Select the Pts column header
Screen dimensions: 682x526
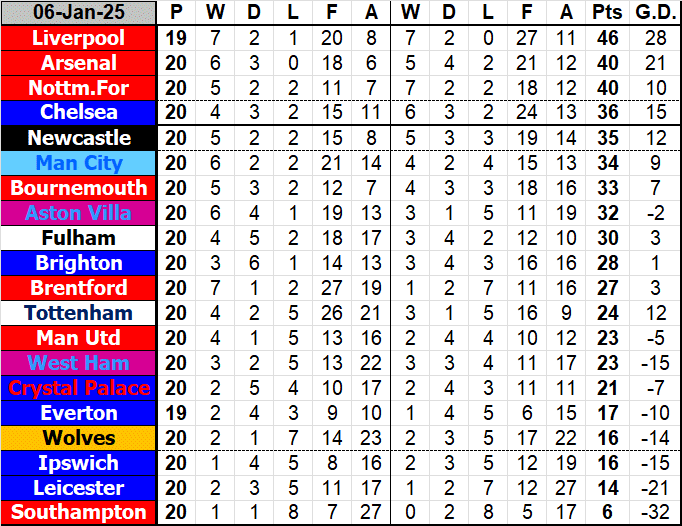[x=606, y=13]
